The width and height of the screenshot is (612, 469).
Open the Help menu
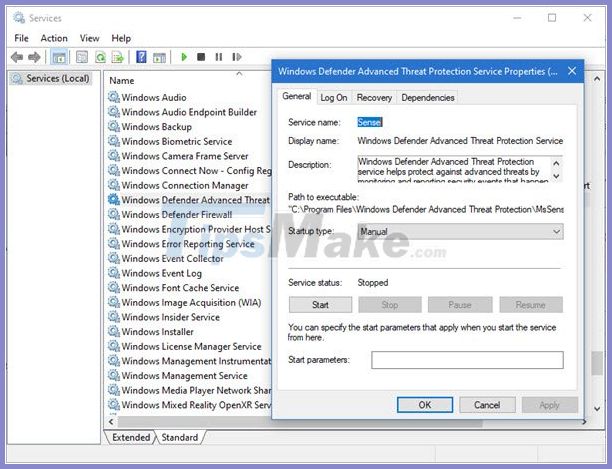tap(121, 38)
